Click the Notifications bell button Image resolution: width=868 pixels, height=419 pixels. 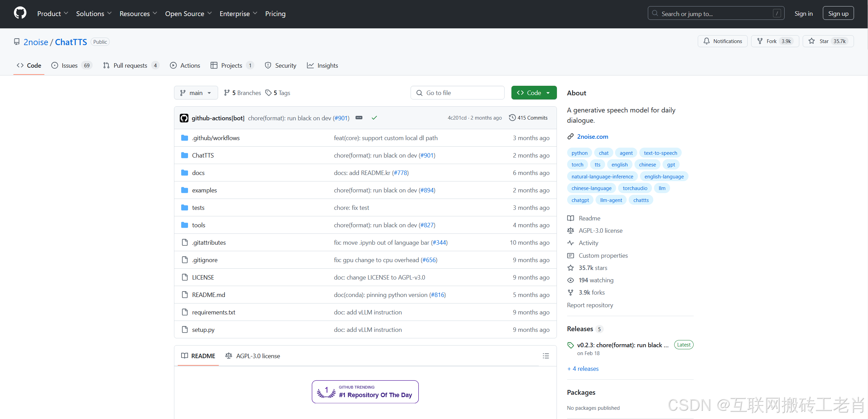722,41
